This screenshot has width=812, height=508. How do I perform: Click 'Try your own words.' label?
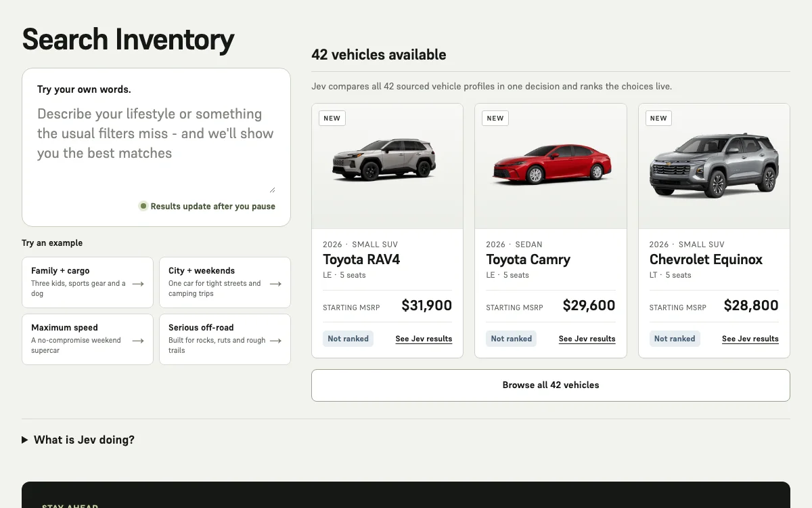coord(84,89)
